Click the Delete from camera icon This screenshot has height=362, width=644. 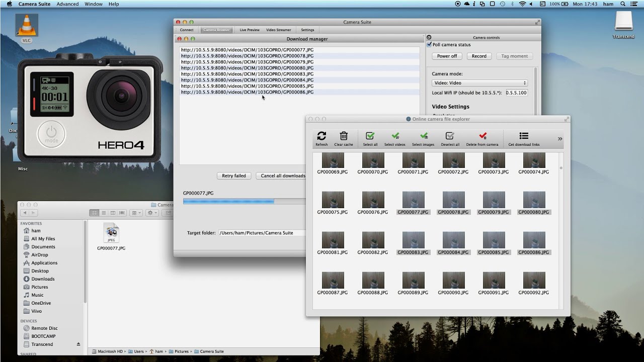pos(482,136)
